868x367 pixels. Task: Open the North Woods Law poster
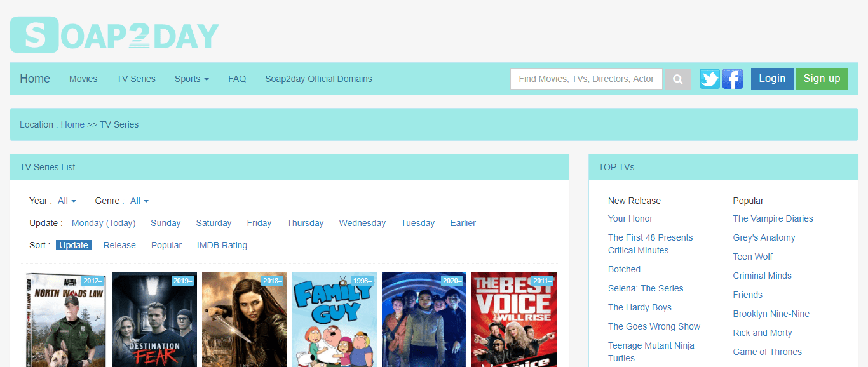65,320
